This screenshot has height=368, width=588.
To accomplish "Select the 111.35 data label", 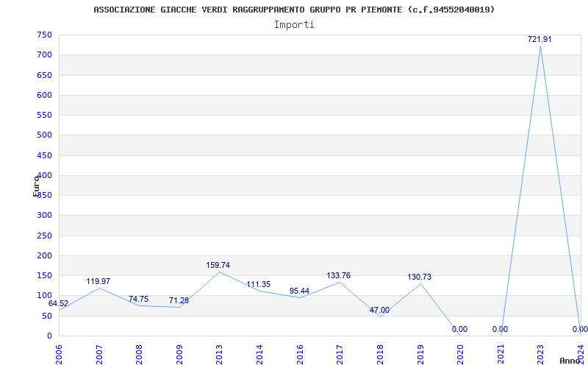I will [259, 284].
